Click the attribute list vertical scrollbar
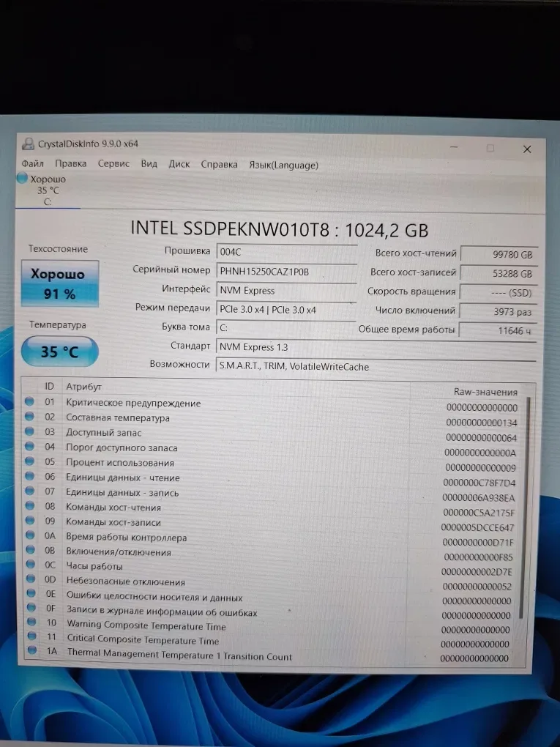 524,508
